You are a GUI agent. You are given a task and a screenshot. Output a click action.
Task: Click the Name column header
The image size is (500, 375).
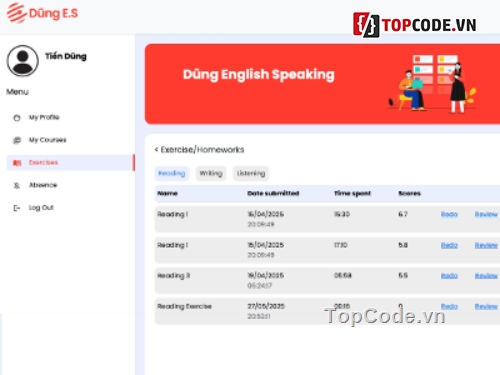[x=167, y=193]
